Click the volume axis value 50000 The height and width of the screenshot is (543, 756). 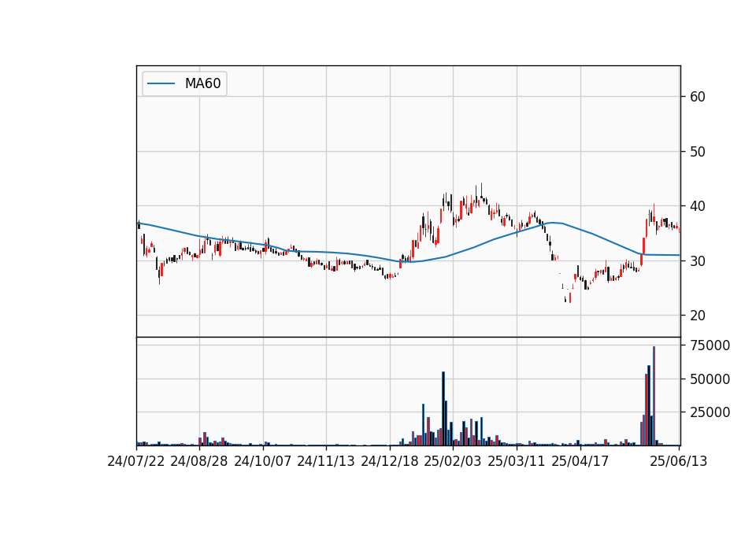tap(710, 379)
